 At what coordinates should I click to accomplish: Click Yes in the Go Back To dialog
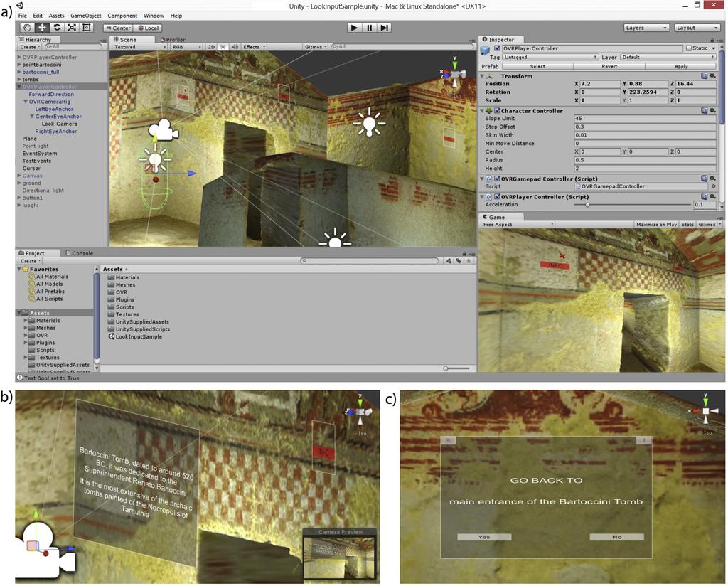point(484,537)
